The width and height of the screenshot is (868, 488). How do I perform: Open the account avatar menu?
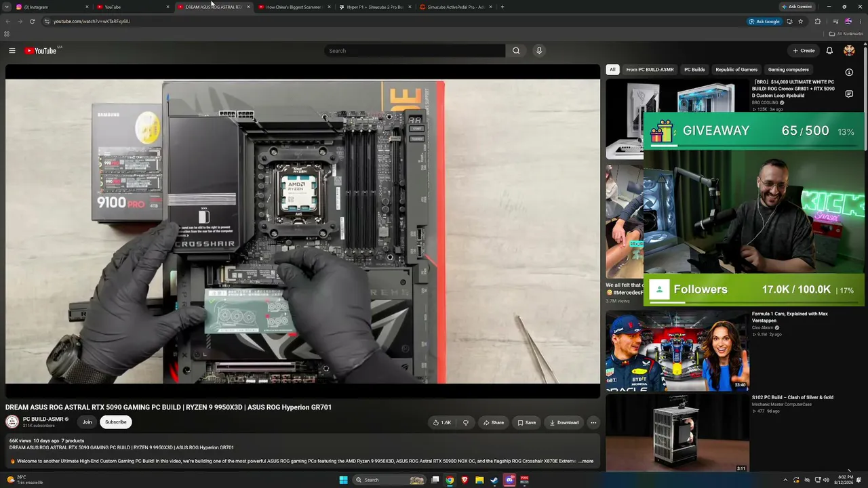point(849,51)
